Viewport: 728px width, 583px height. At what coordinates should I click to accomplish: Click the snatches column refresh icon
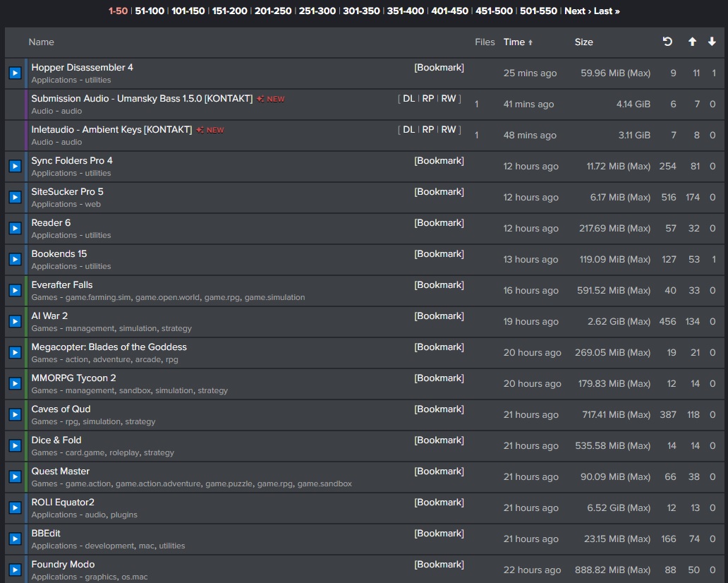click(x=667, y=42)
